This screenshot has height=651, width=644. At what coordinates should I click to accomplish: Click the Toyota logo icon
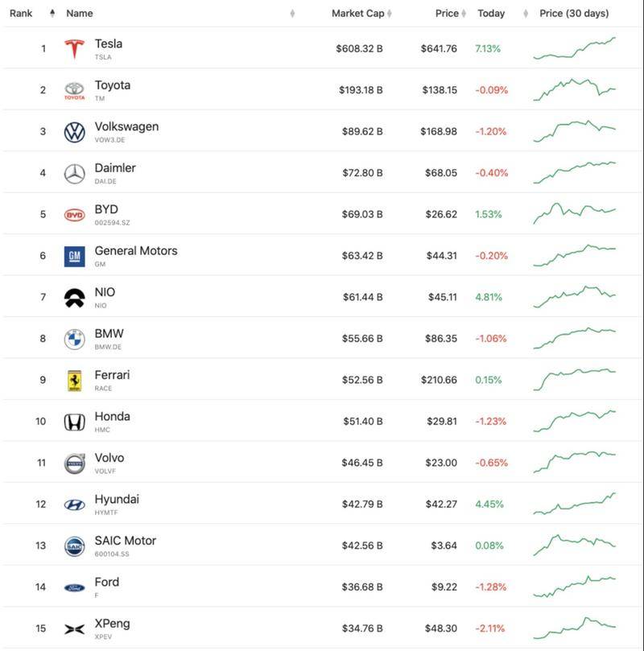pyautogui.click(x=74, y=90)
